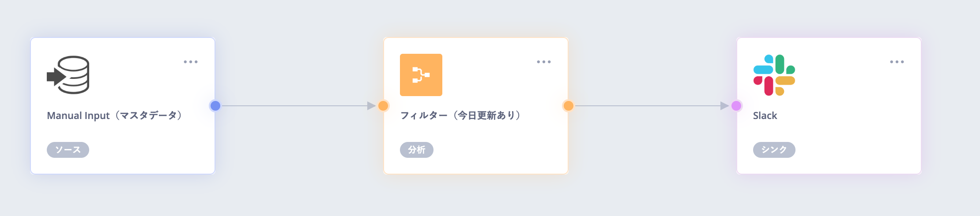Click the Manual Input（マスタデータ）title

point(115,115)
